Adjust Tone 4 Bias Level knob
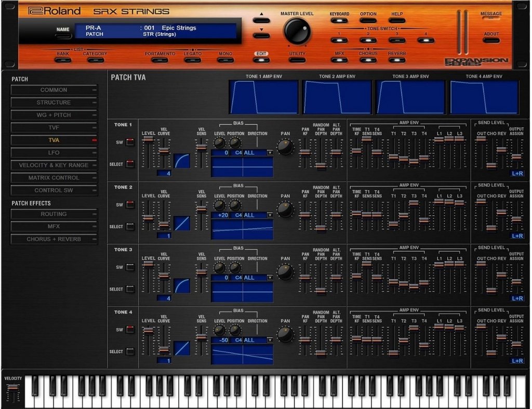532x409 pixels. coord(220,330)
